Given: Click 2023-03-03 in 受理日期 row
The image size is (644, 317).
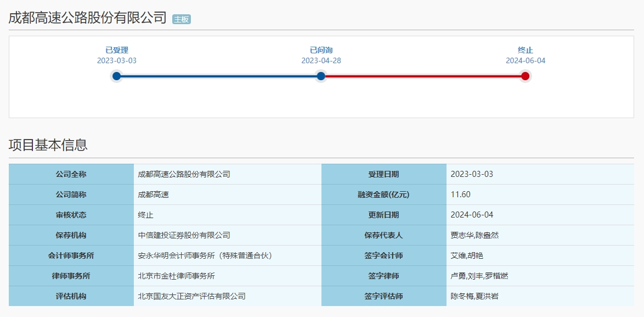Looking at the screenshot, I should 472,174.
